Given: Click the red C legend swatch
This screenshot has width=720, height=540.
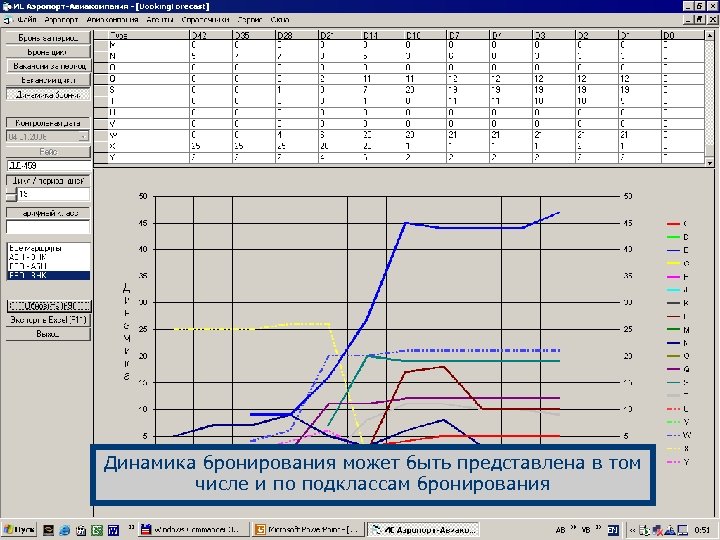Looking at the screenshot, I should click(x=673, y=224).
